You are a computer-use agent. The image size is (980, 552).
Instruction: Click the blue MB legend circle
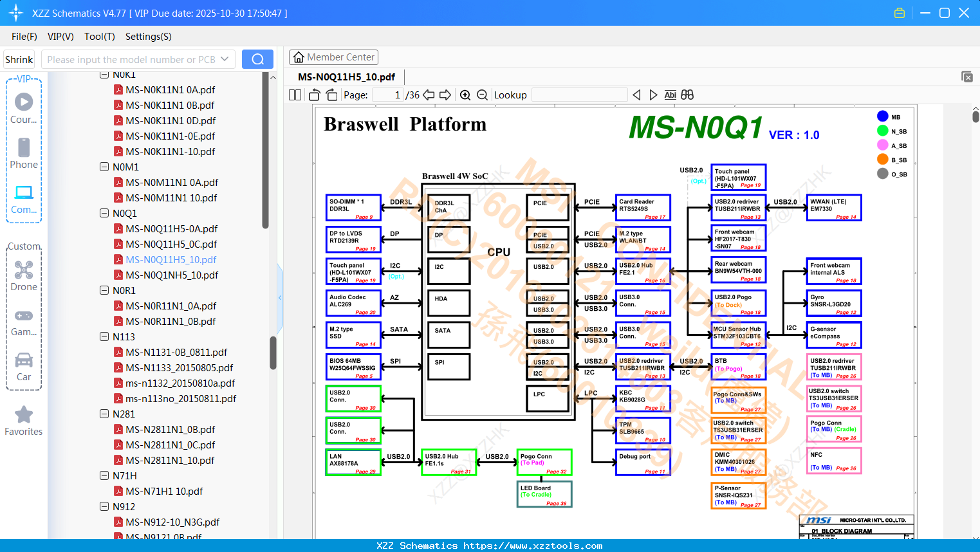[883, 116]
